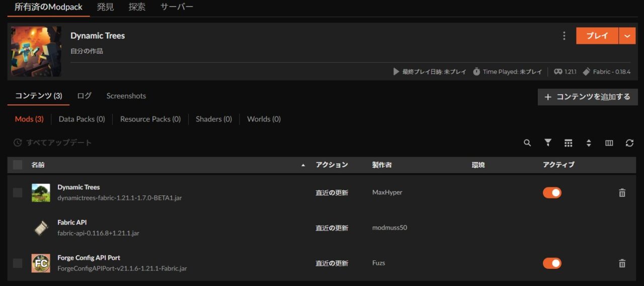Select the Resource Packs (0) filter

(x=150, y=119)
